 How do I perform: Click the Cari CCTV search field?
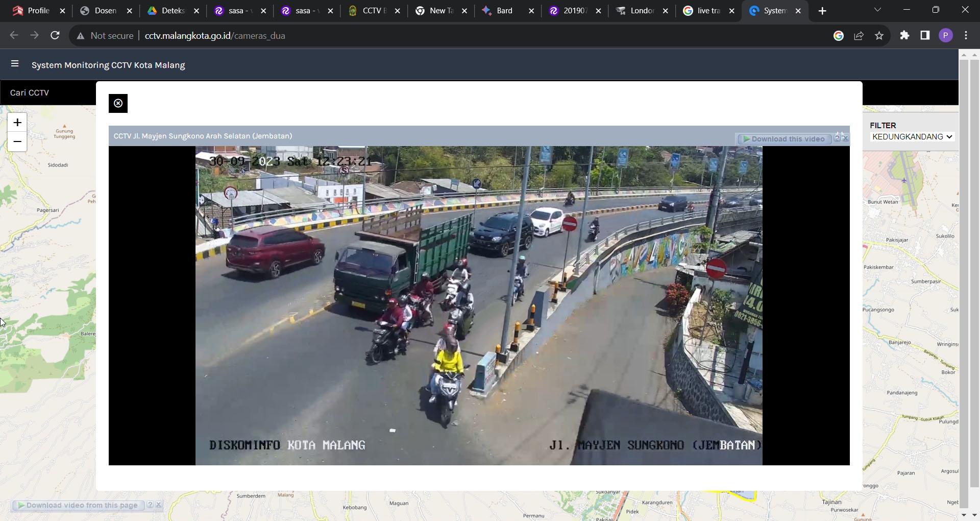coord(48,92)
